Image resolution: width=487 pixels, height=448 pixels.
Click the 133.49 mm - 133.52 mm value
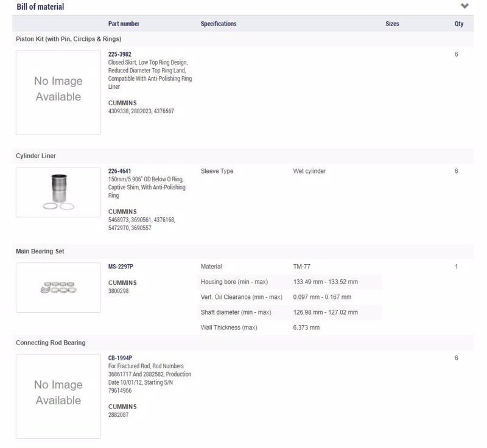pyautogui.click(x=326, y=282)
